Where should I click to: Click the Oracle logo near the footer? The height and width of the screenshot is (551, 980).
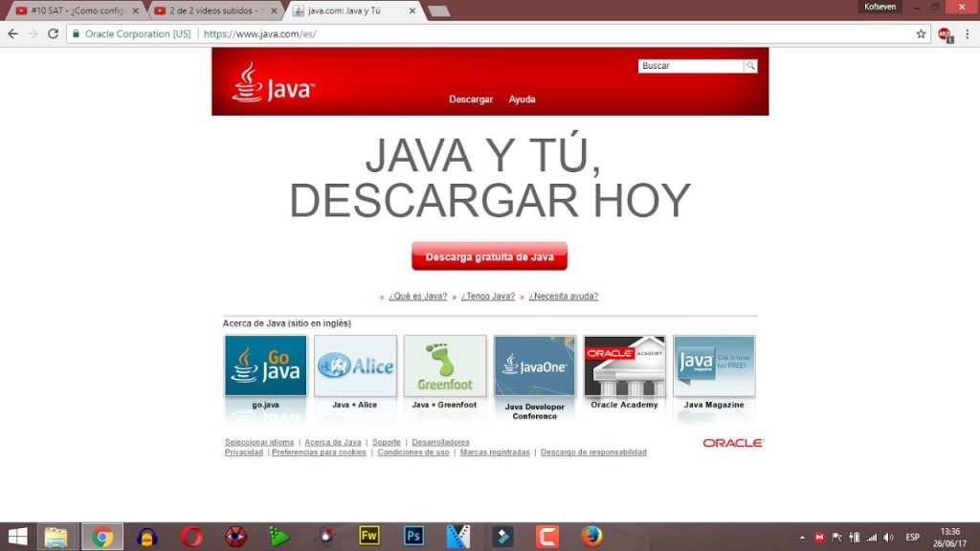(x=734, y=443)
